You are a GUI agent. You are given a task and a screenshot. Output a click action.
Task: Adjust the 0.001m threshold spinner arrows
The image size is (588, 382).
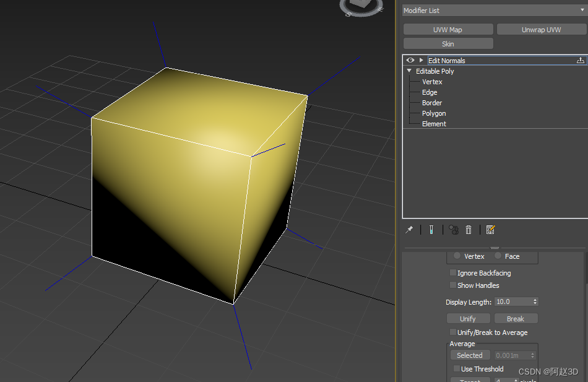tap(532, 355)
